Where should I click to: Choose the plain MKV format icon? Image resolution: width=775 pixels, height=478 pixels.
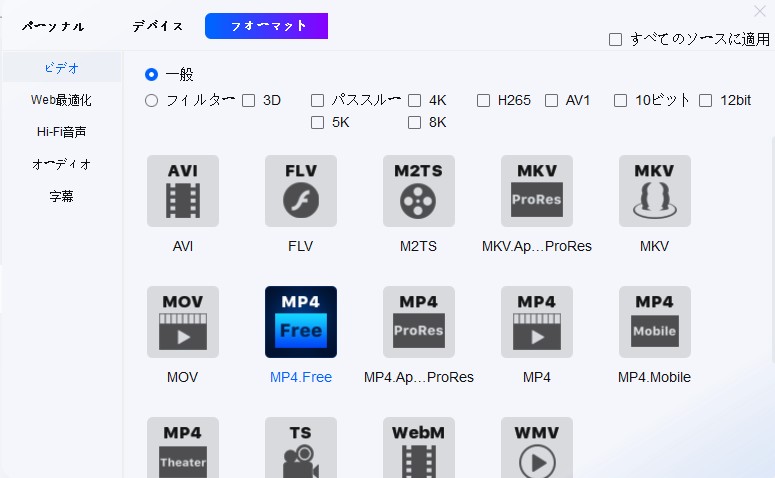(654, 191)
